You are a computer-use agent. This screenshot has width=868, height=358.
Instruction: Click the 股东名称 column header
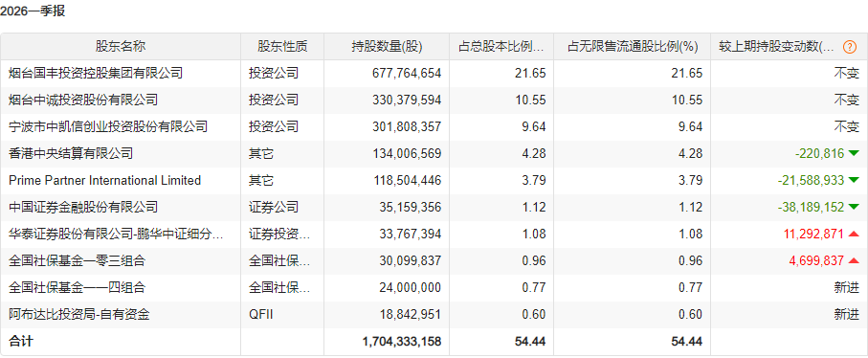(x=121, y=47)
